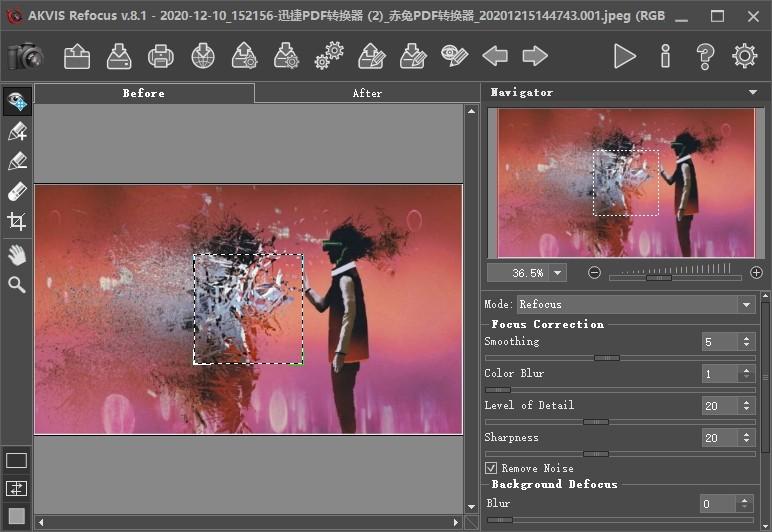Share image to web globe icon
Image resolution: width=772 pixels, height=532 pixels.
point(203,56)
